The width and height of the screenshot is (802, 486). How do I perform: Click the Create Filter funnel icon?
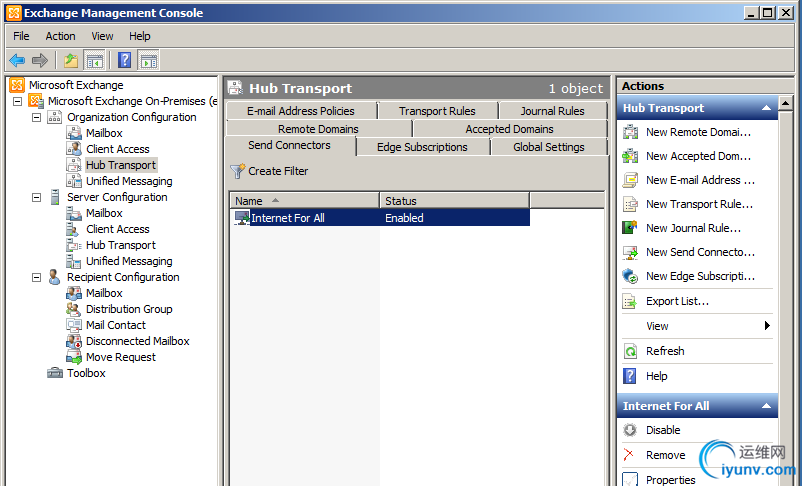pos(237,171)
